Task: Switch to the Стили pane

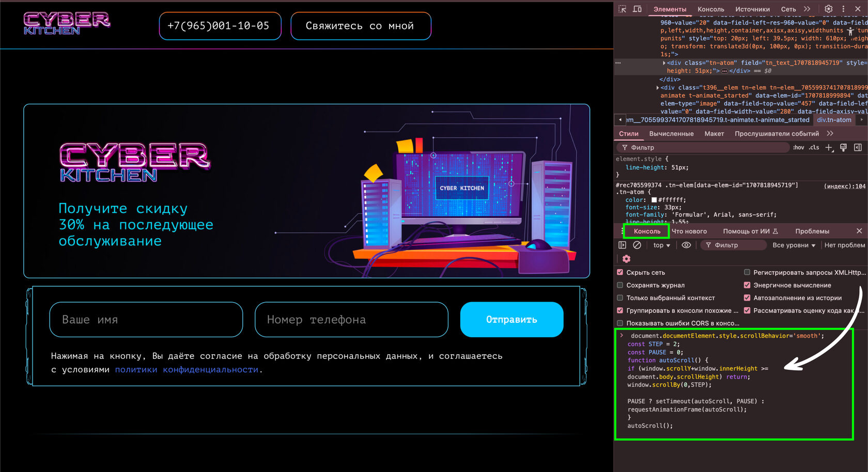Action: coord(628,134)
